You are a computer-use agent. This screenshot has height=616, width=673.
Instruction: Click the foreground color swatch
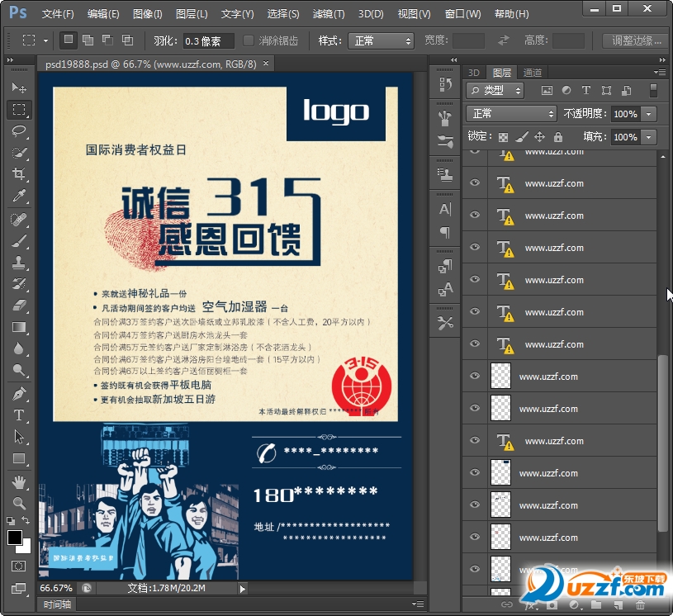coord(15,538)
